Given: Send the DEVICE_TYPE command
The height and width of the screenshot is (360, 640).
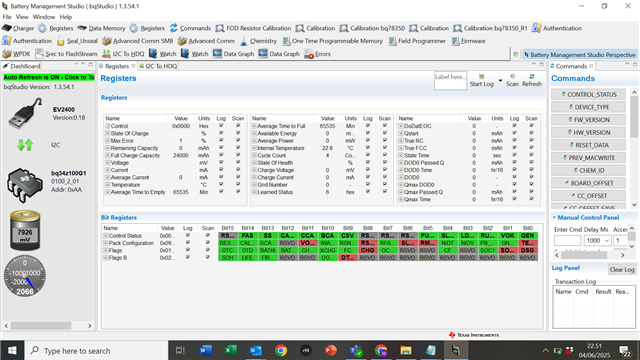Looking at the screenshot, I should (x=588, y=107).
